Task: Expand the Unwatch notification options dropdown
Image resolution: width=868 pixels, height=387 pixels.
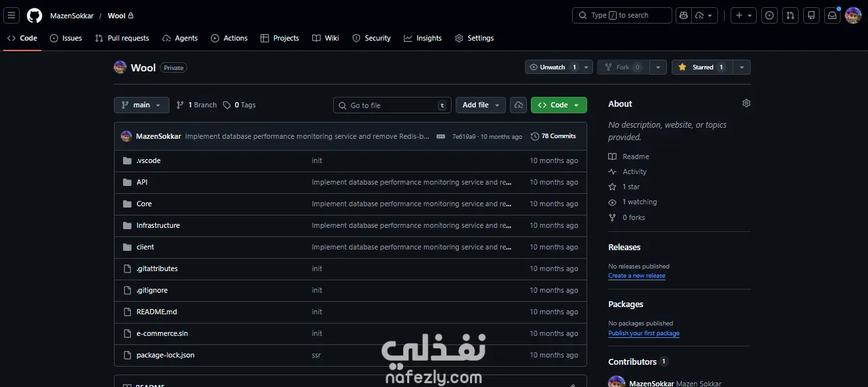Action: click(x=587, y=67)
